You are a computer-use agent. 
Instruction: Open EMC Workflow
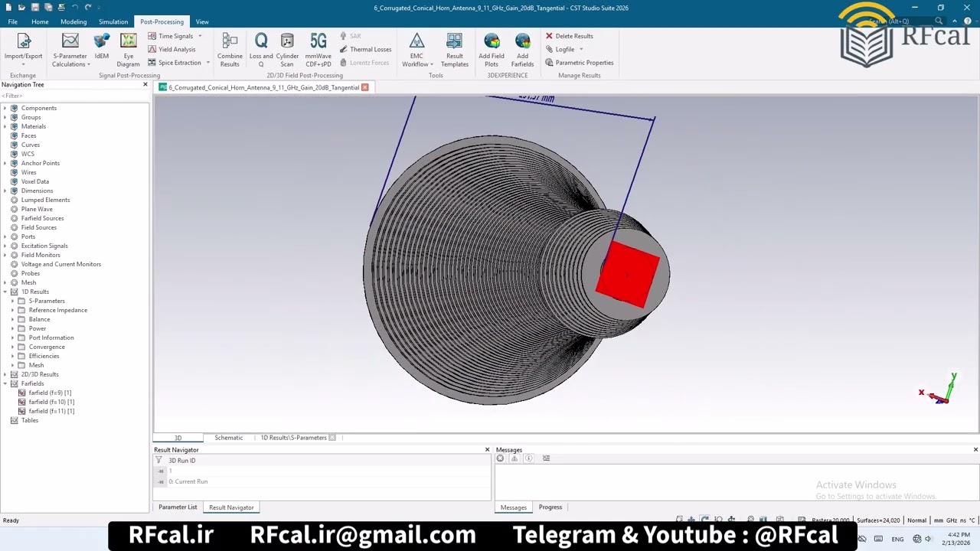417,51
